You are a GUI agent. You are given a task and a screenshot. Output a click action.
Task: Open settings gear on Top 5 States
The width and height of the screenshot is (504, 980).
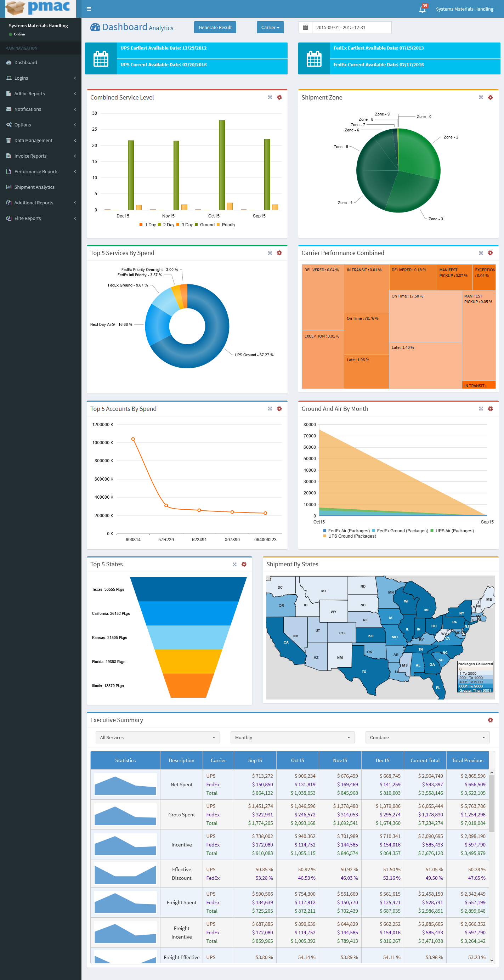(244, 564)
